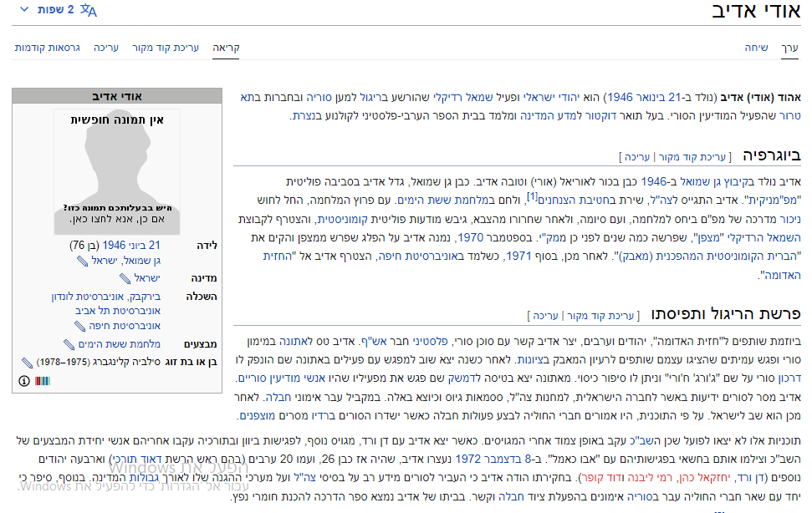Click 'עריכת קוד מקור' of 'פרשת הריגול ותפיסתו' section
The width and height of the screenshot is (812, 513).
(x=600, y=316)
